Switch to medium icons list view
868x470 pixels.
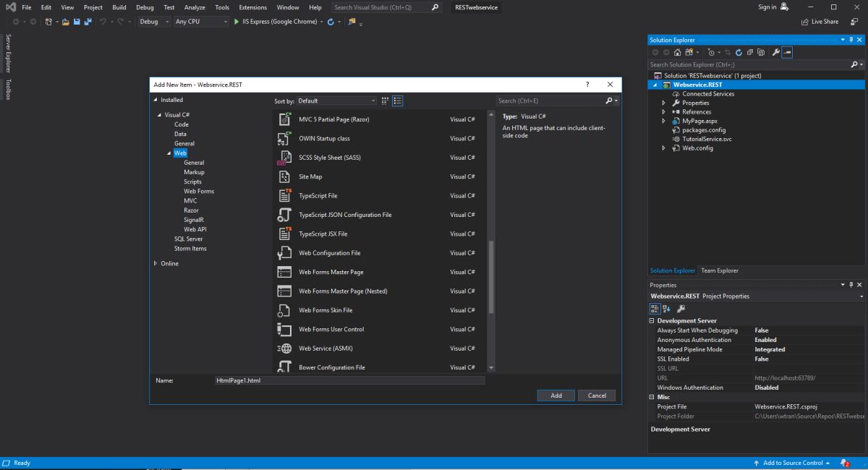[398, 101]
